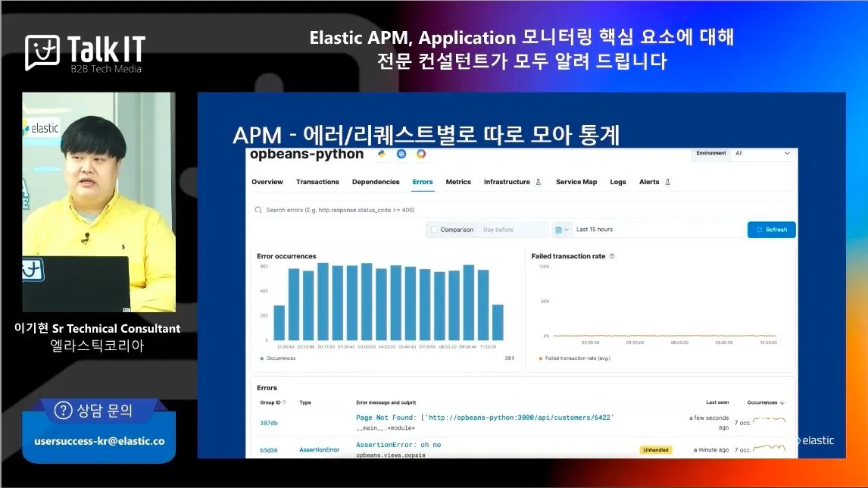Open the Dependencies tab
The image size is (868, 488).
pyautogui.click(x=376, y=182)
